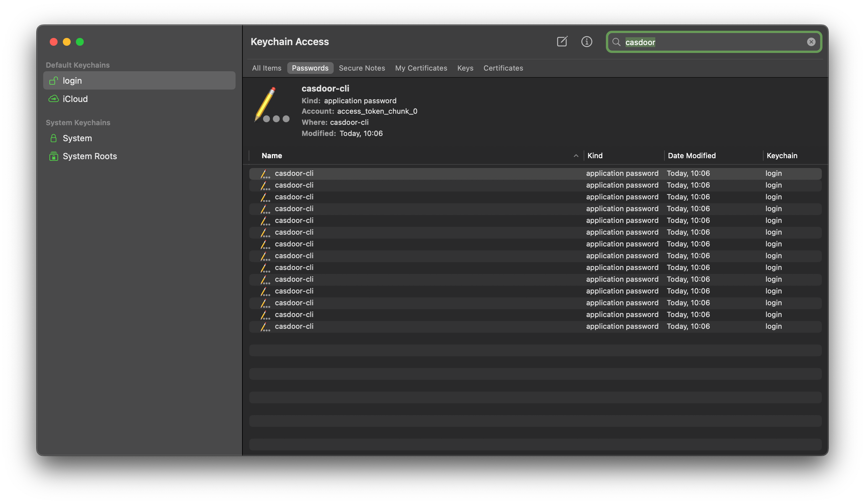Select the login keychain in sidebar

click(x=139, y=81)
